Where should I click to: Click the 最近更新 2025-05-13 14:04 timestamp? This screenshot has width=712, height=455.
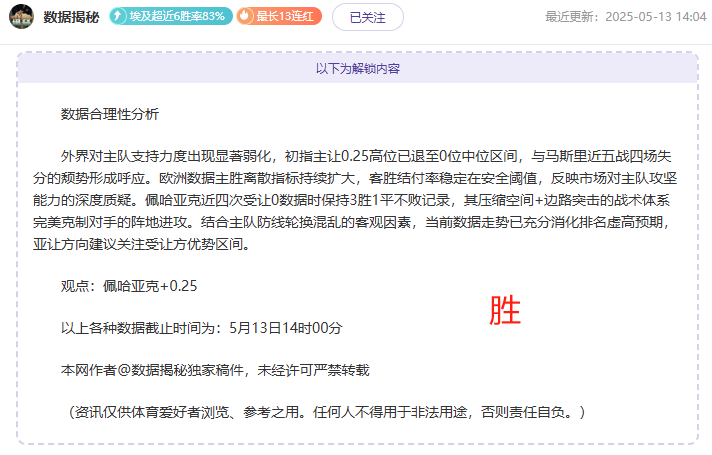[x=626, y=17]
